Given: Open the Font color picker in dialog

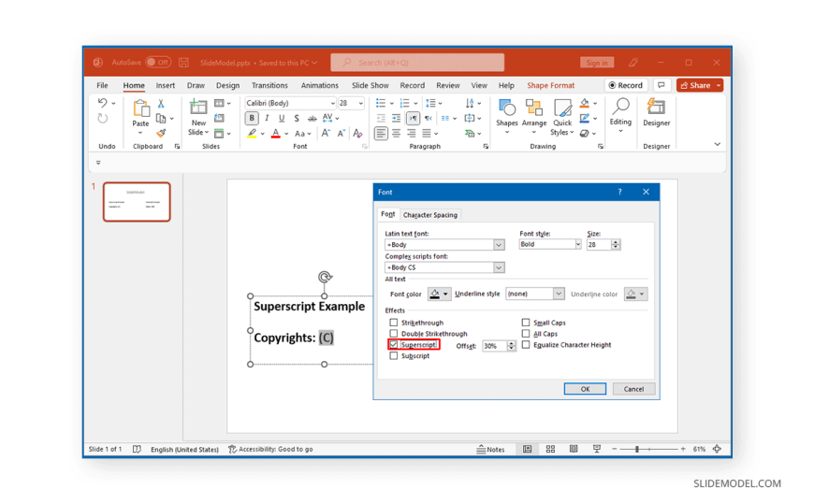Looking at the screenshot, I should coord(439,294).
